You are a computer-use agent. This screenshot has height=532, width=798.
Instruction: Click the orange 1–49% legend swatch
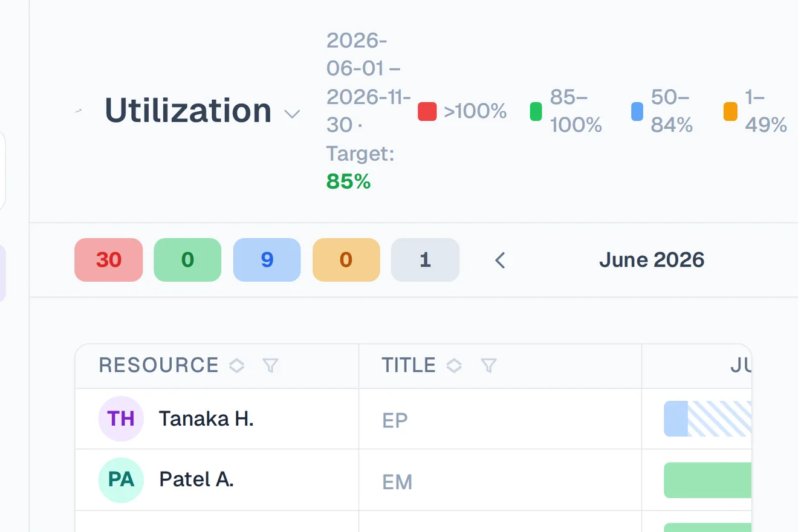(730, 111)
